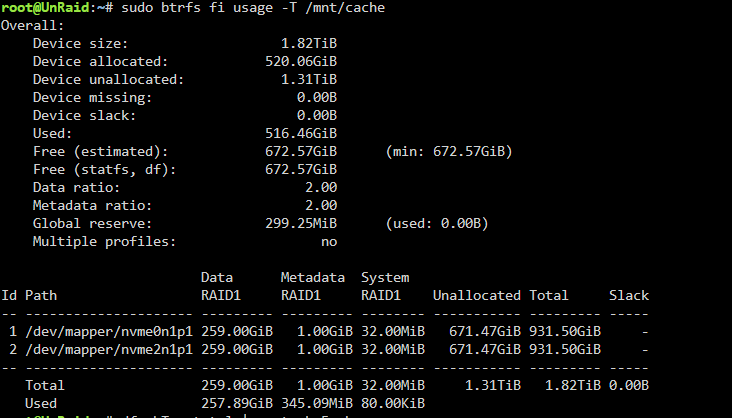Select the Device missing value 0.00B

[x=317, y=98]
